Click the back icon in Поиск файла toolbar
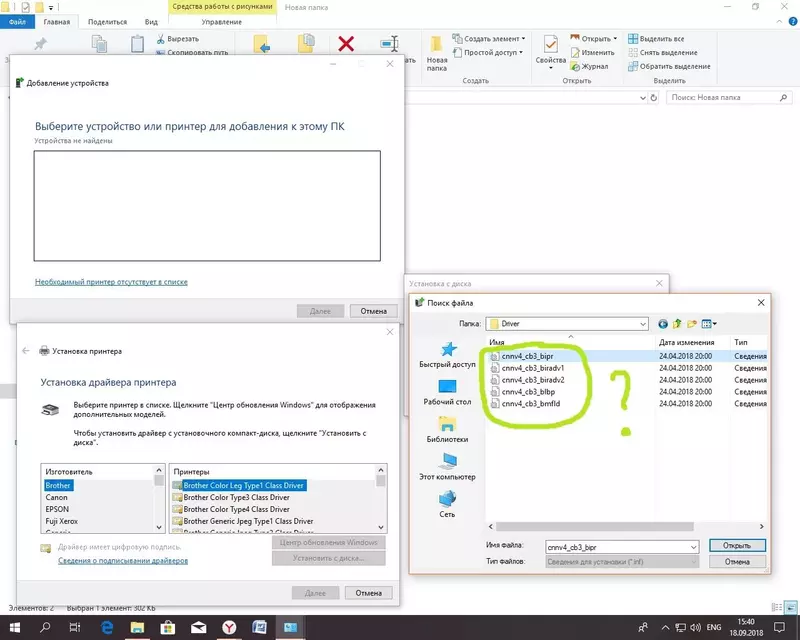This screenshot has width=800, height=640. (663, 324)
